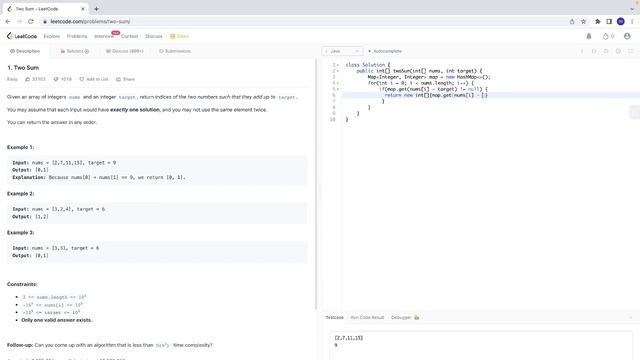Click the Add to List heart button
Viewport: 640px width, 360px height.
point(93,79)
